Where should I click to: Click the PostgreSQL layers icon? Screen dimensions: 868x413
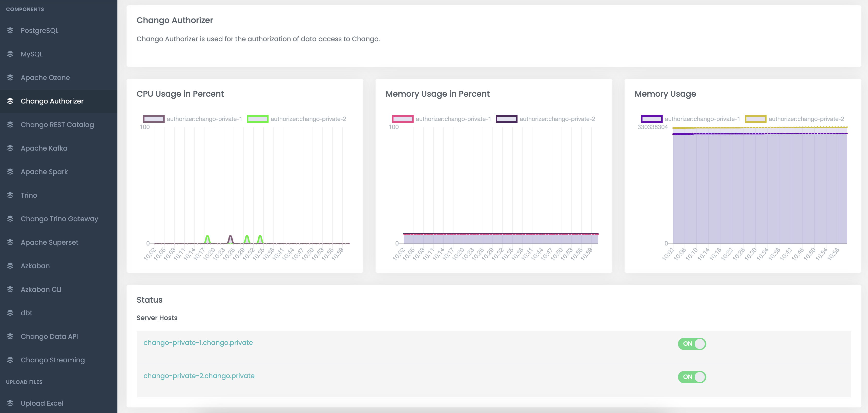pos(10,30)
